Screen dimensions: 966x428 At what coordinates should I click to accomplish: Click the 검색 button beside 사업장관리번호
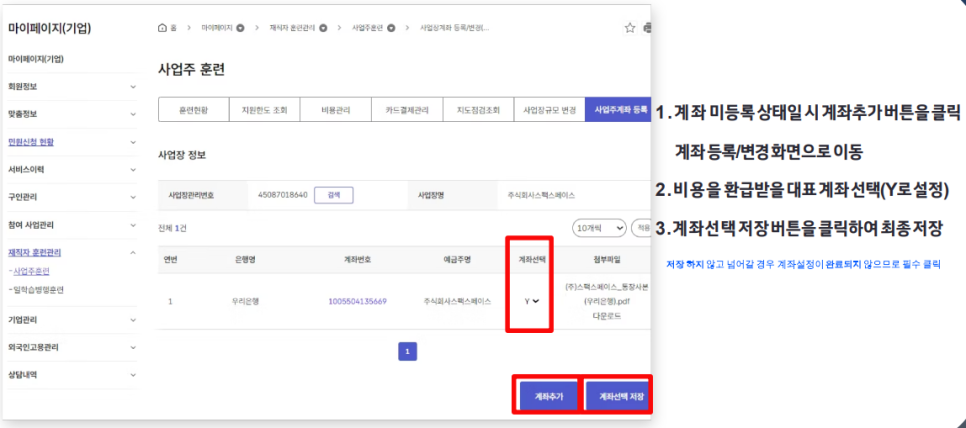(334, 195)
